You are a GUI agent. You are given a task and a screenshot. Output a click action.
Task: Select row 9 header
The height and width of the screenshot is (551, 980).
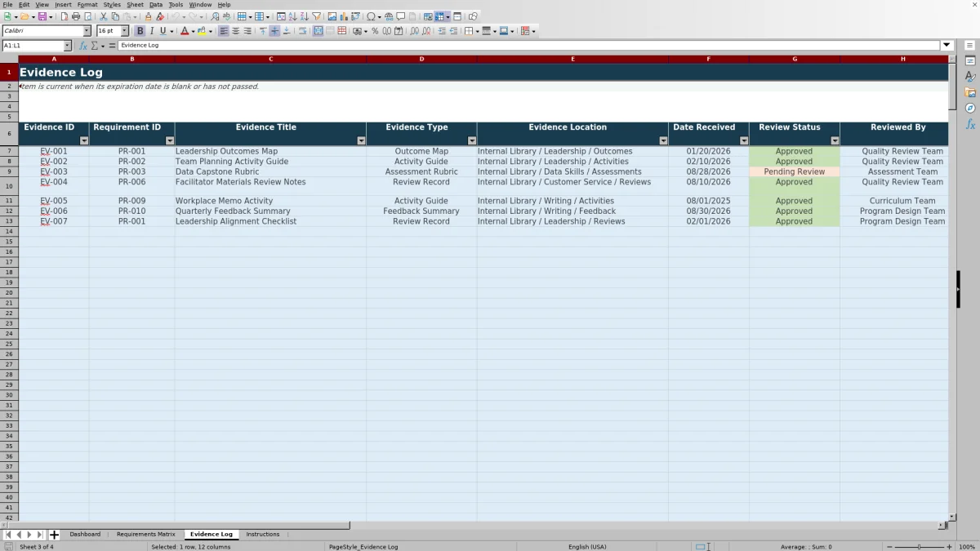[9, 172]
